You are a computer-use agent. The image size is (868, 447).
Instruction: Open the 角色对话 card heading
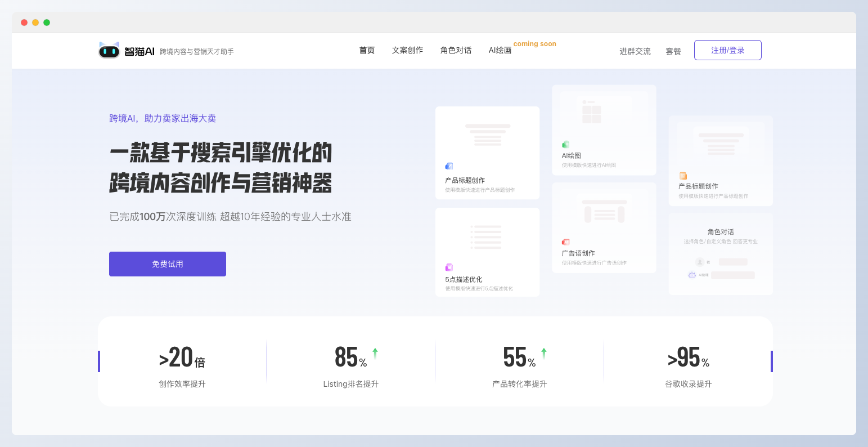pyautogui.click(x=721, y=232)
